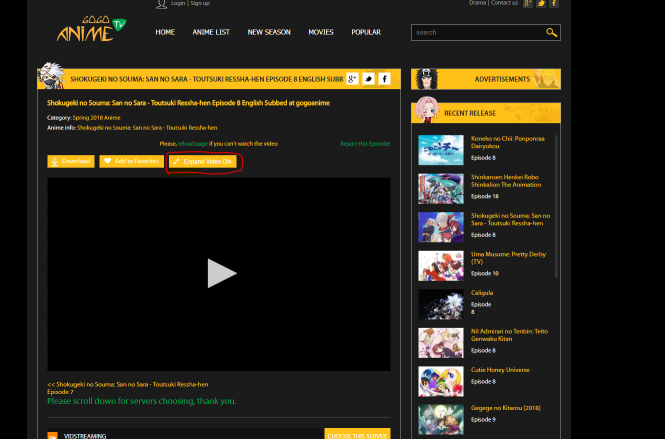The width and height of the screenshot is (665, 439).
Task: Open Facebook icon in top header
Action: (554, 4)
